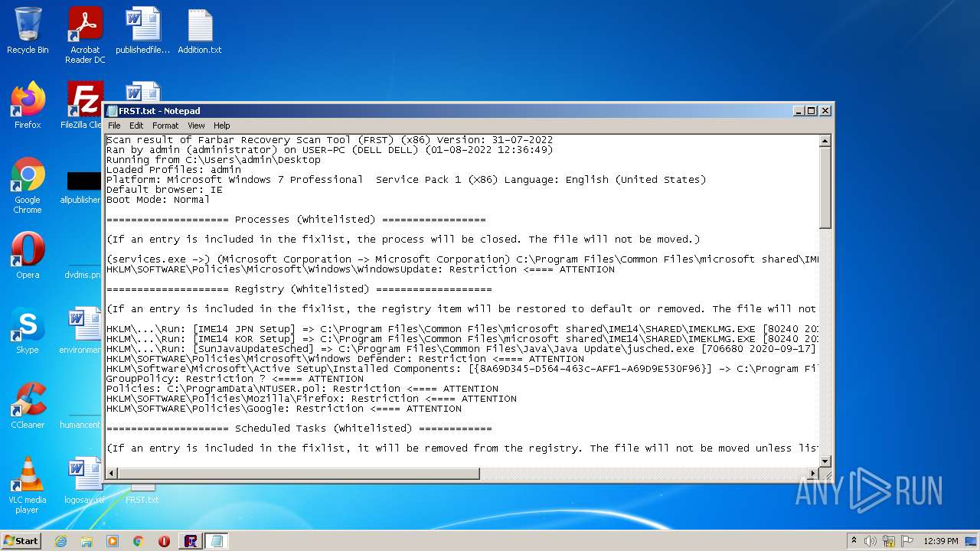Open the Notepad Edit menu

pyautogui.click(x=136, y=126)
